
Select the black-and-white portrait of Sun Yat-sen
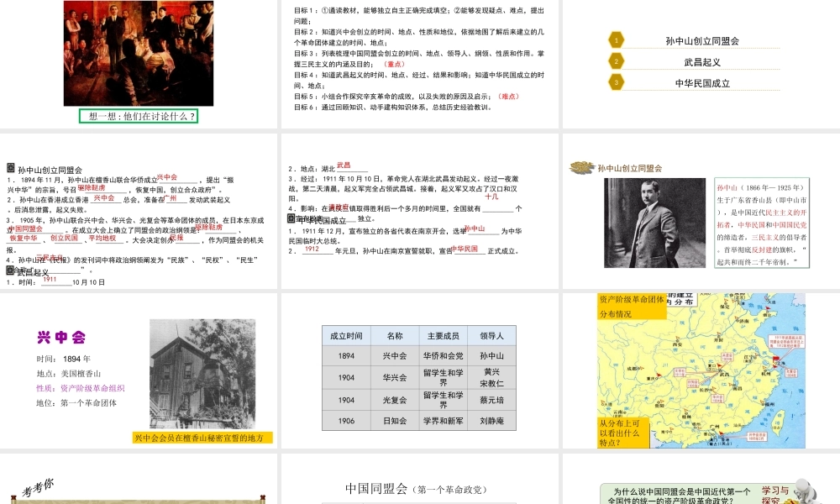click(x=654, y=223)
